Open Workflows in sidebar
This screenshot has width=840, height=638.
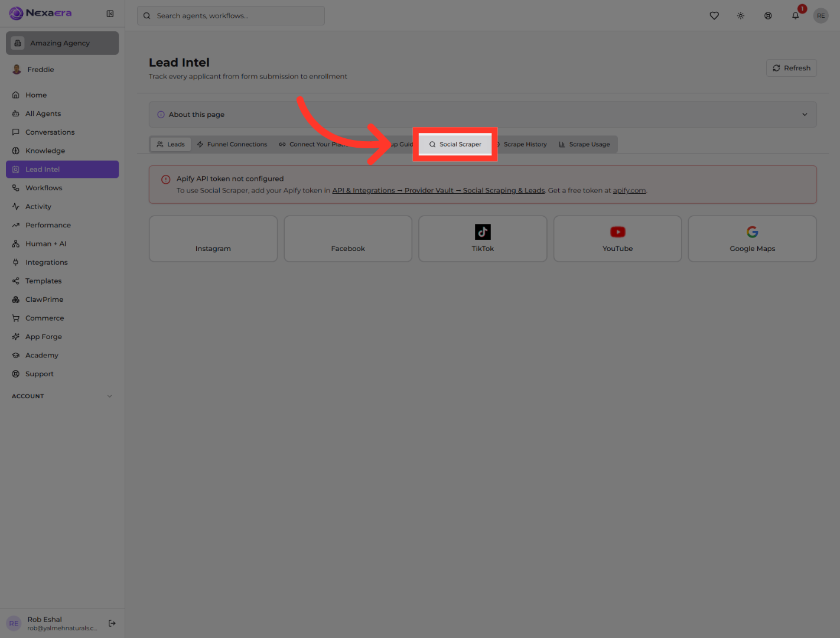[x=62, y=188]
